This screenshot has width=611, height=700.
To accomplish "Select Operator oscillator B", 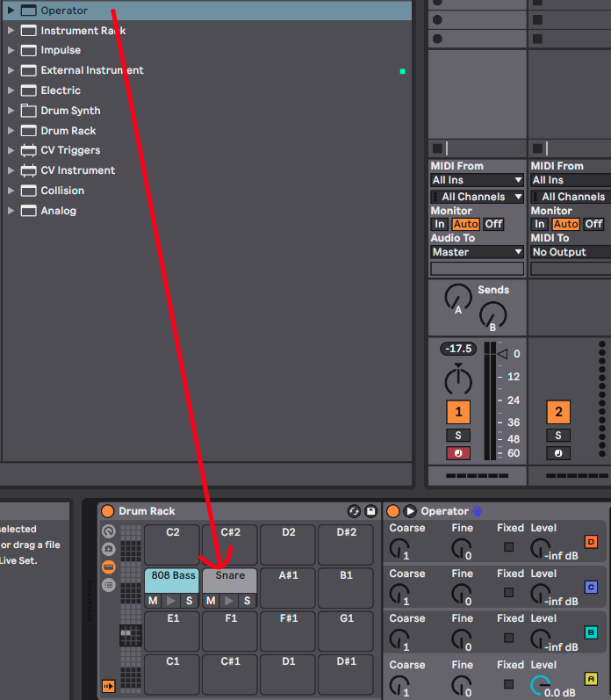I will (592, 632).
